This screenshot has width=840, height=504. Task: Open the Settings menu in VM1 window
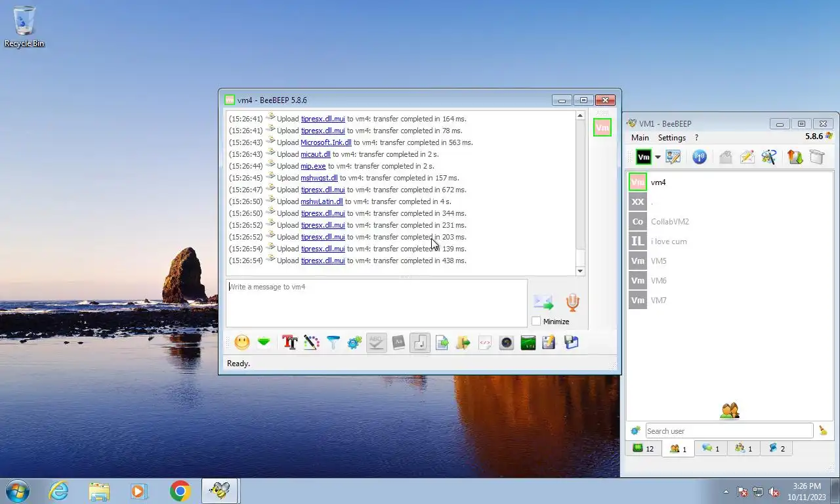(x=672, y=138)
